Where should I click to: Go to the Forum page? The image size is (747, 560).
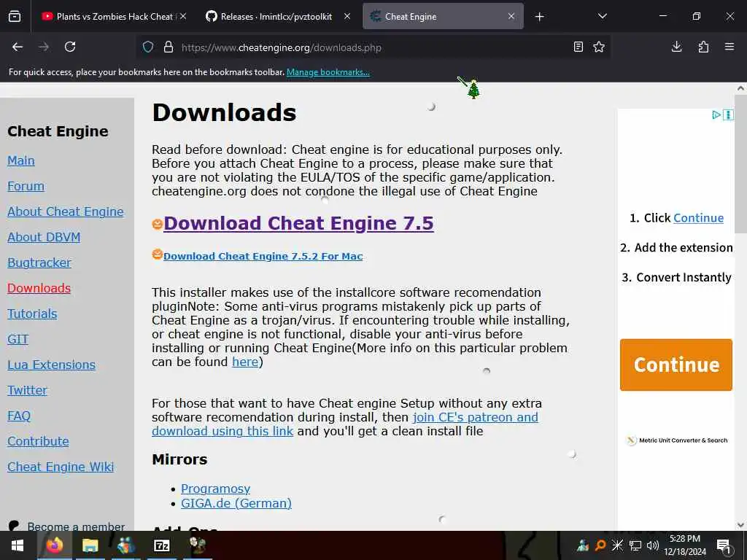pos(26,186)
